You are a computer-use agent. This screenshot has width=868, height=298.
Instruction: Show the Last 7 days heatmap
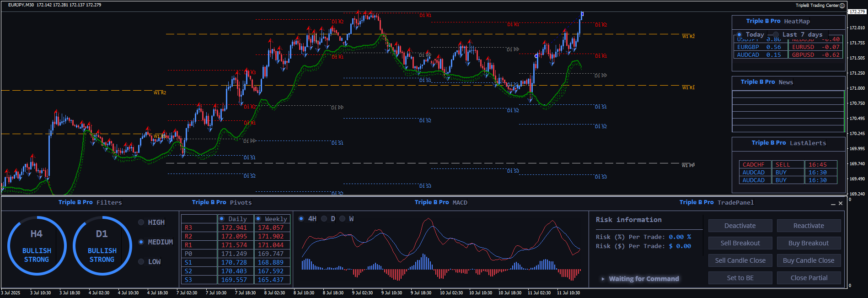pos(776,34)
